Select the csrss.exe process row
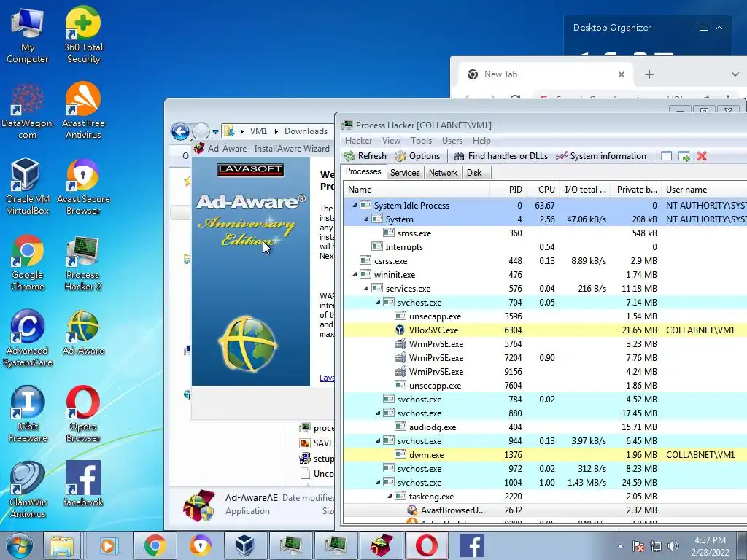This screenshot has height=560, width=747. tap(545, 260)
